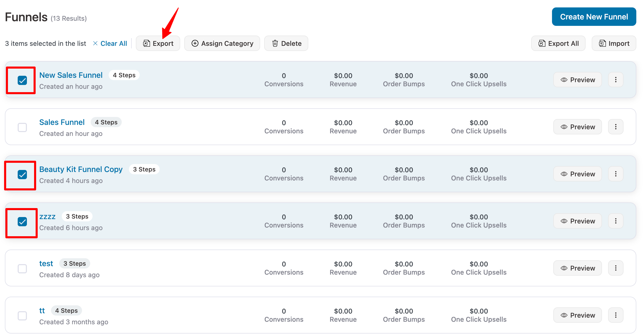The width and height of the screenshot is (644, 334).
Task: Click Conversions value in New Sales Funnel row
Action: coord(284,76)
